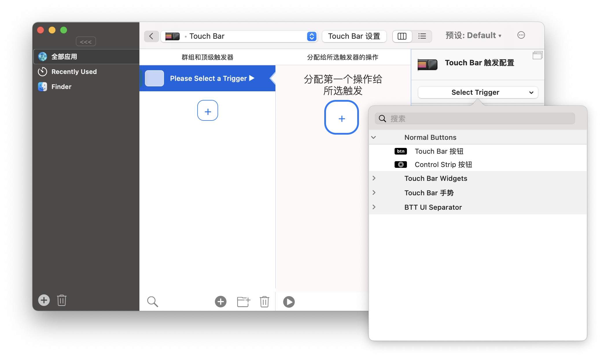Run the selected trigger with the play icon
The height and width of the screenshot is (364, 608).
click(288, 301)
